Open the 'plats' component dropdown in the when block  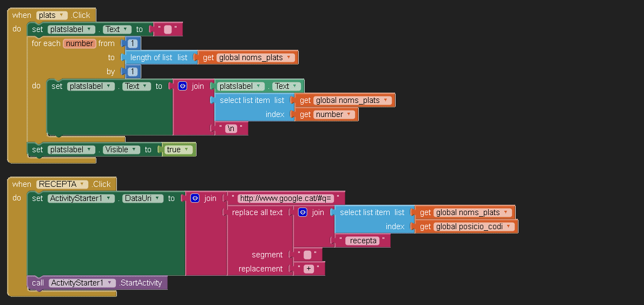click(x=52, y=15)
